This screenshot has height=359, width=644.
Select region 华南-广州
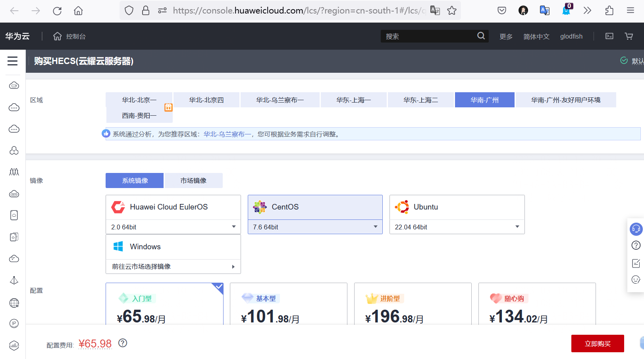485,100
